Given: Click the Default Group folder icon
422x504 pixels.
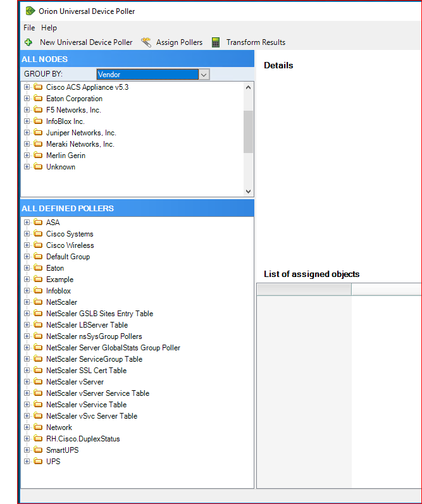Looking at the screenshot, I should (x=38, y=256).
